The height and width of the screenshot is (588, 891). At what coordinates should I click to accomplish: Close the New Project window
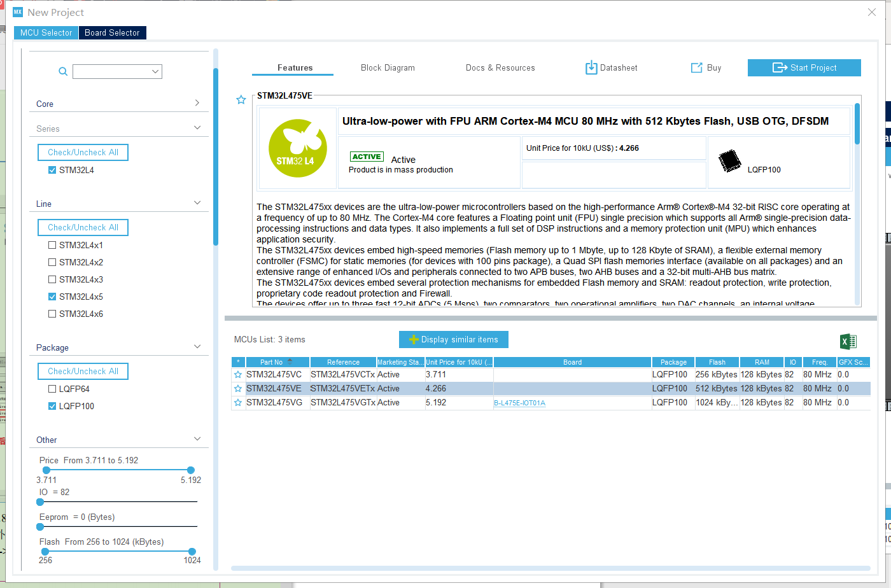click(872, 12)
